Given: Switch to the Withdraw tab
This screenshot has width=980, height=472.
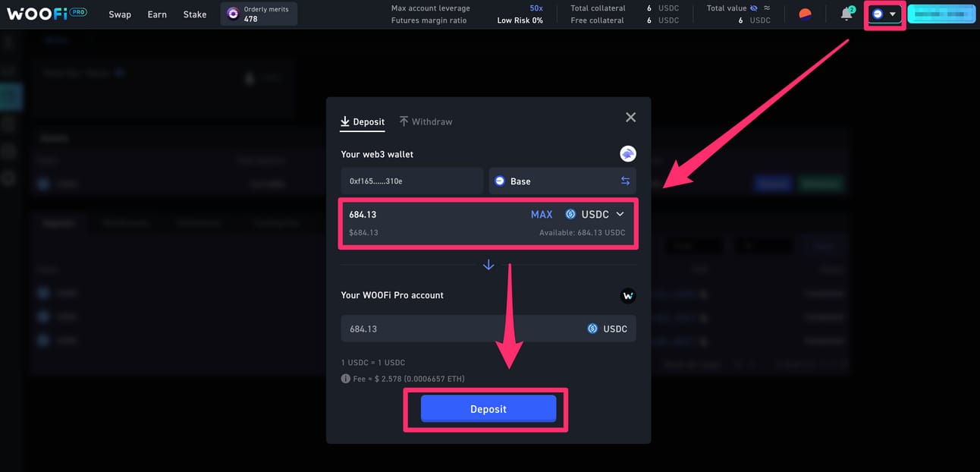Looking at the screenshot, I should 426,121.
